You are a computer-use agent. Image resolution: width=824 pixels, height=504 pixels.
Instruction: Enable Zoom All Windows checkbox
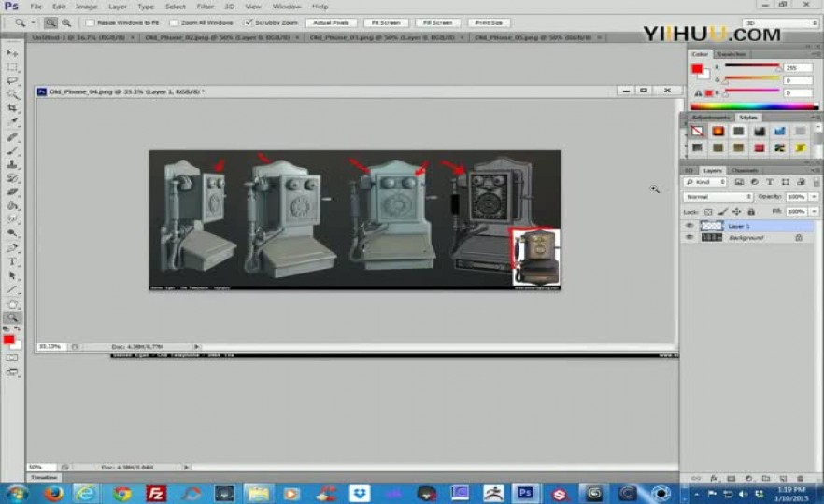point(174,22)
